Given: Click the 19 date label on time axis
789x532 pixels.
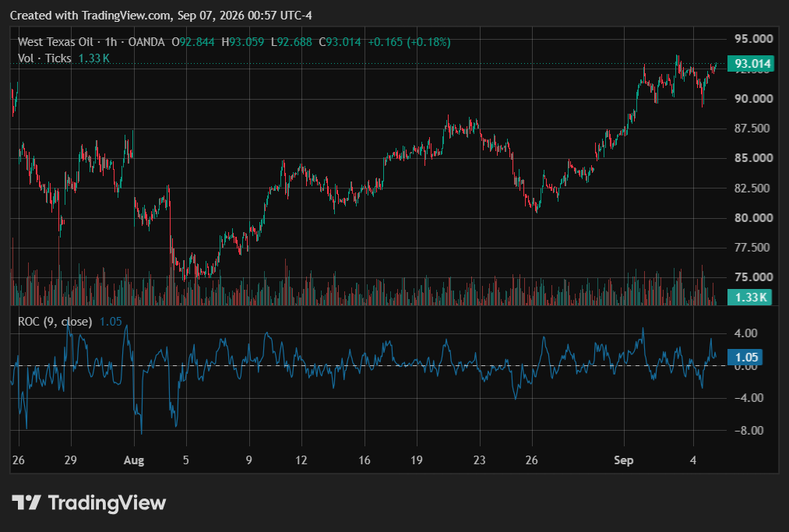Looking at the screenshot, I should 416,460.
